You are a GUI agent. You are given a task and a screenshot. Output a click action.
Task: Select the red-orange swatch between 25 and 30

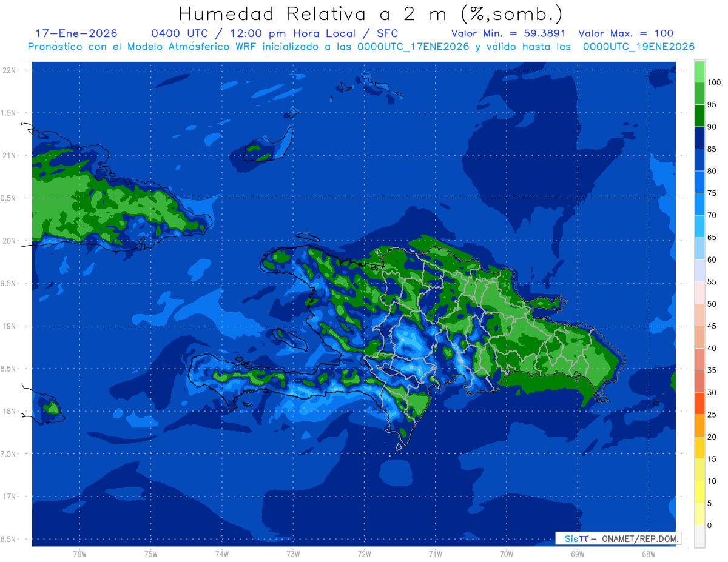[x=699, y=403]
